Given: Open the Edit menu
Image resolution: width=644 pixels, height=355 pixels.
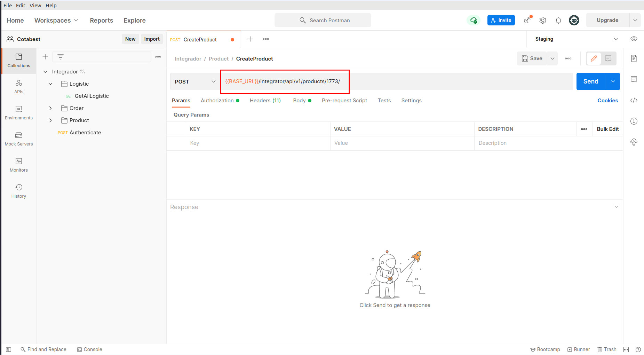Looking at the screenshot, I should point(21,6).
